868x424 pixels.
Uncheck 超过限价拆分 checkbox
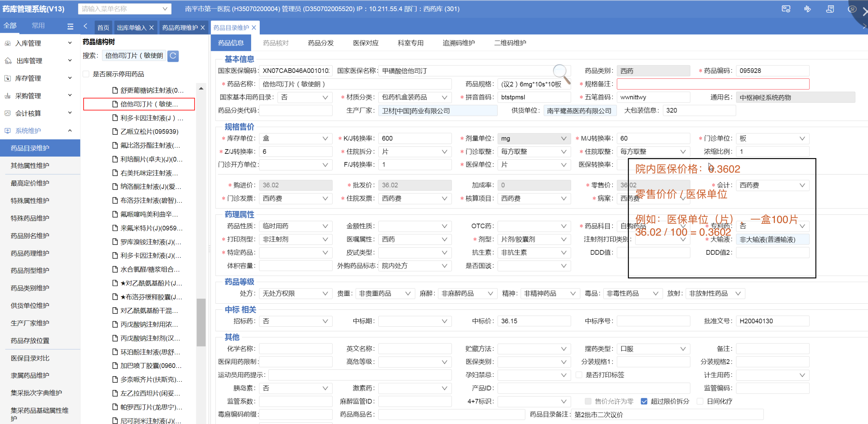pyautogui.click(x=643, y=401)
